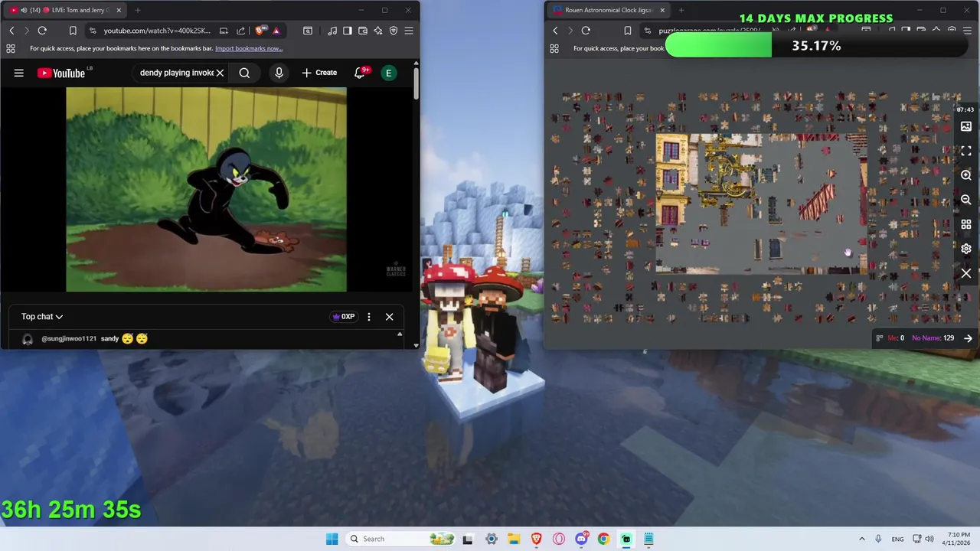Select the LIVE: Tom and Jerry browser tab
This screenshot has width=980, height=551.
point(65,10)
